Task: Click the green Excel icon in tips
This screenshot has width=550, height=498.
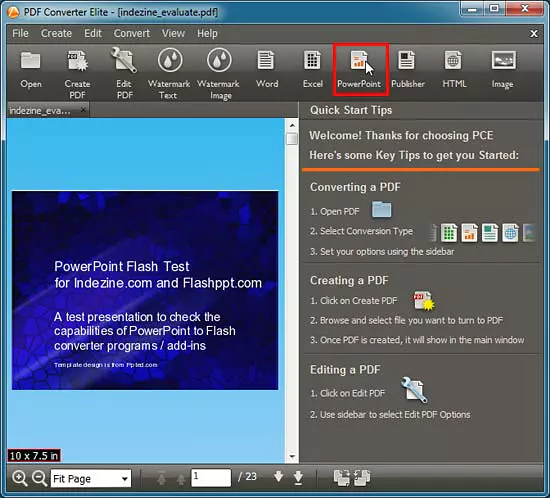Action: point(449,233)
